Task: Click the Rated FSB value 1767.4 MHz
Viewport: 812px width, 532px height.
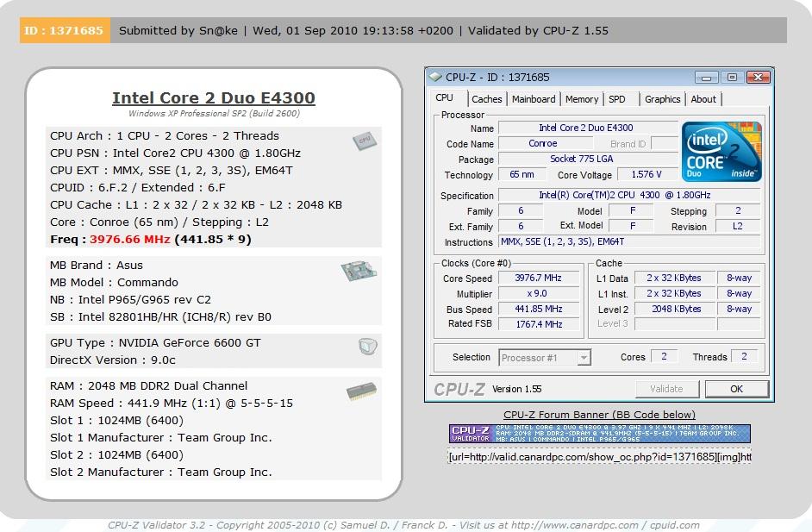Action: point(539,324)
